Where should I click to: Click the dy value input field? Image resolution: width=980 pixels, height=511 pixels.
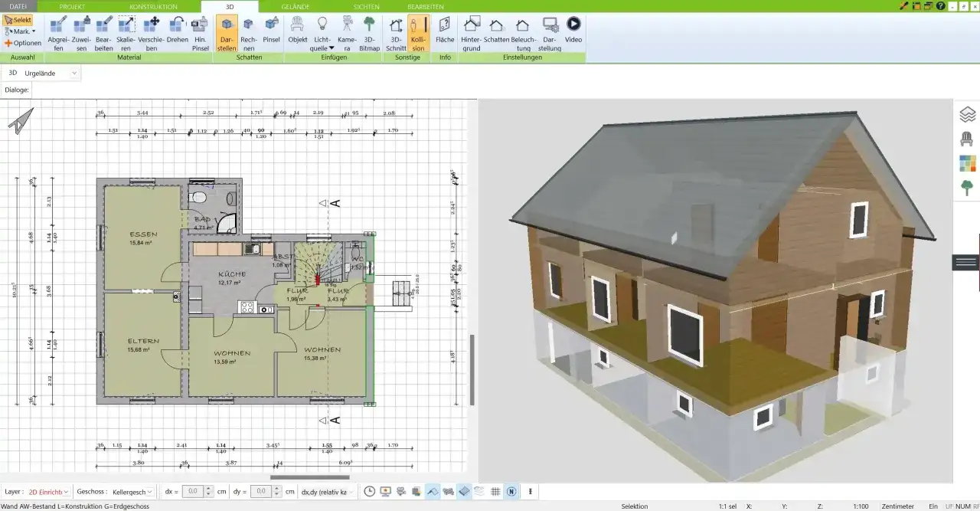261,491
